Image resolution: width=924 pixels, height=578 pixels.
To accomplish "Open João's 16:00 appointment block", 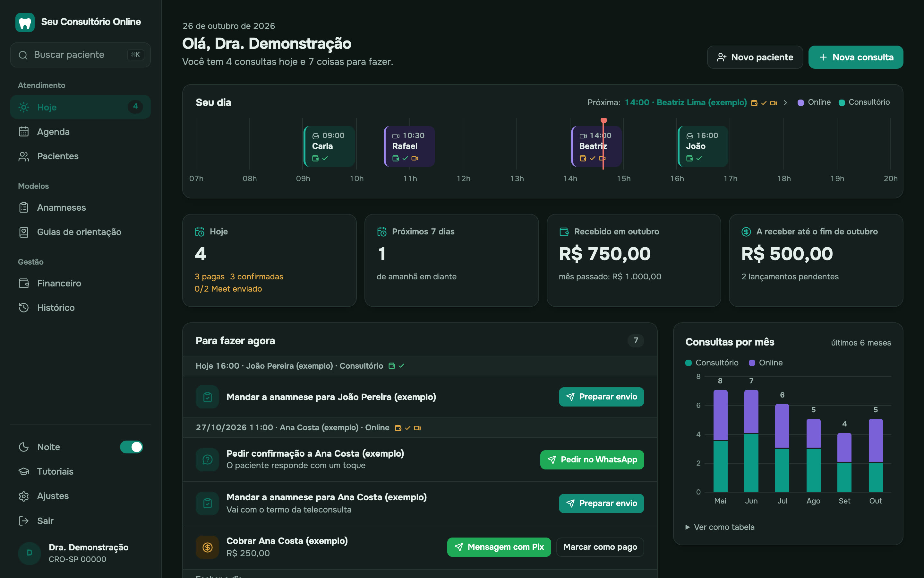I will [703, 146].
